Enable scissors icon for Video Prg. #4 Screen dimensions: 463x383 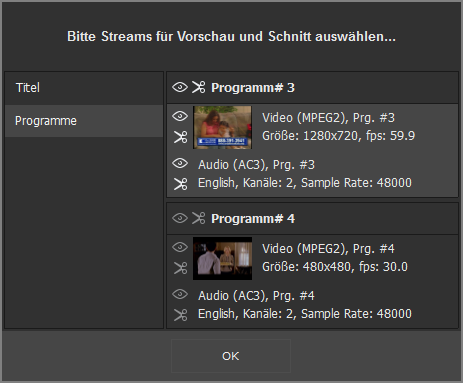pos(180,268)
